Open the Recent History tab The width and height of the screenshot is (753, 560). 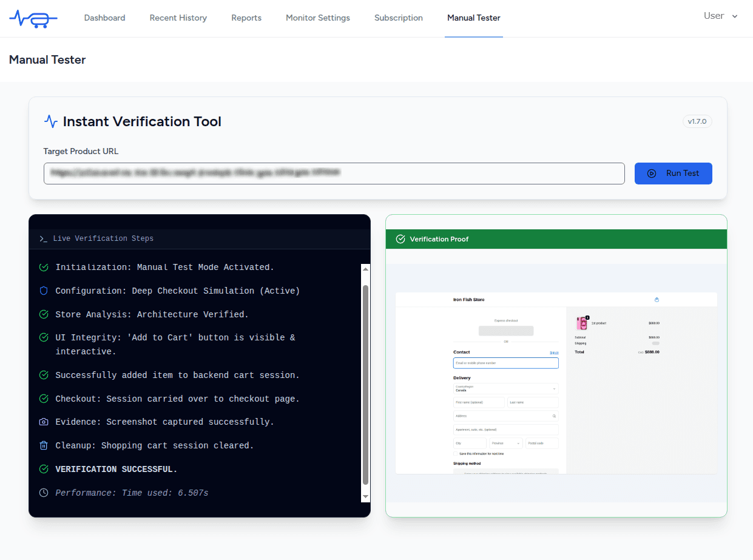pos(178,18)
